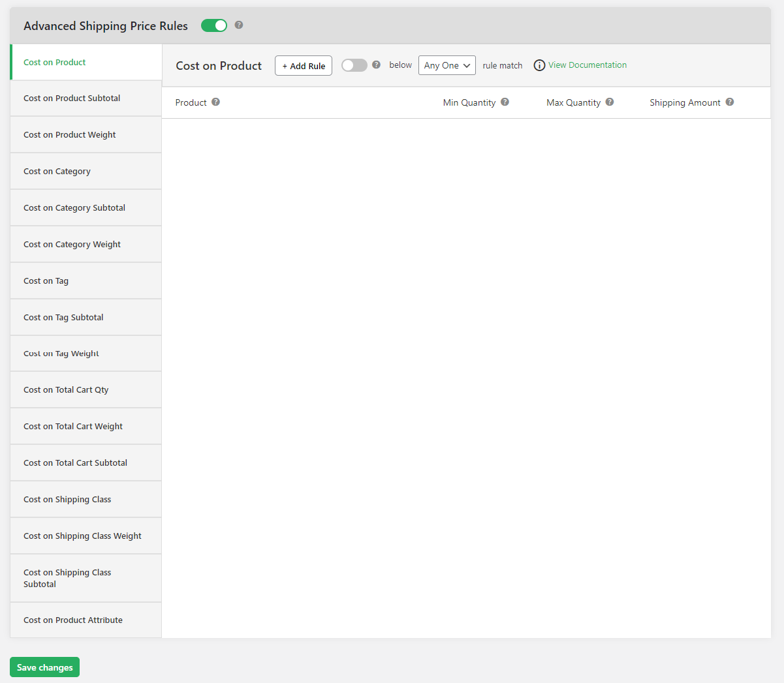Enable the Cost on Product rule match toggle

[354, 65]
